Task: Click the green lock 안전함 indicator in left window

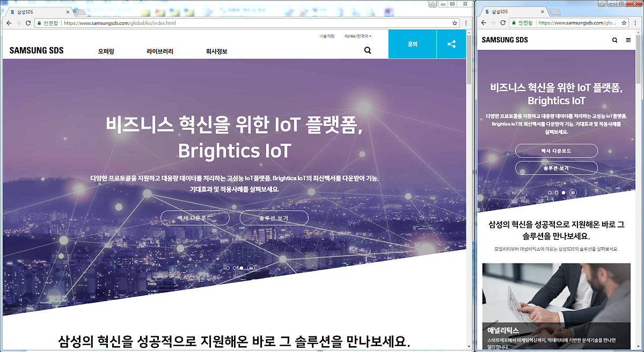Action: (x=48, y=23)
